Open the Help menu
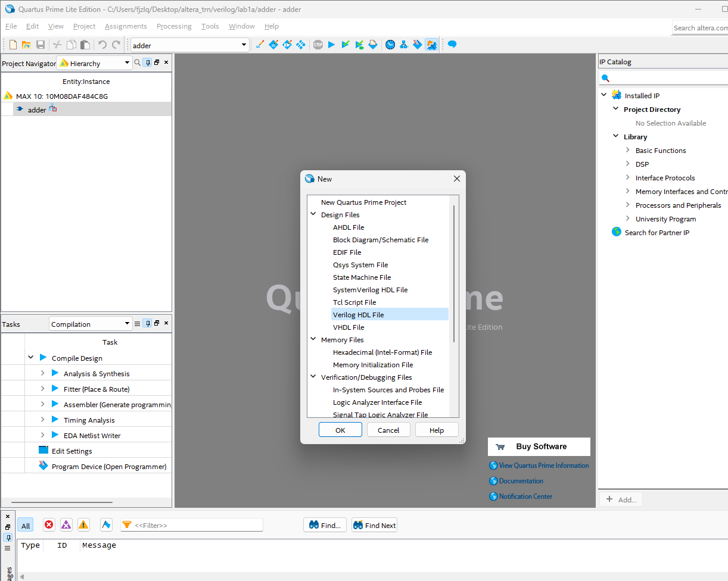Image resolution: width=728 pixels, height=581 pixels. click(272, 26)
